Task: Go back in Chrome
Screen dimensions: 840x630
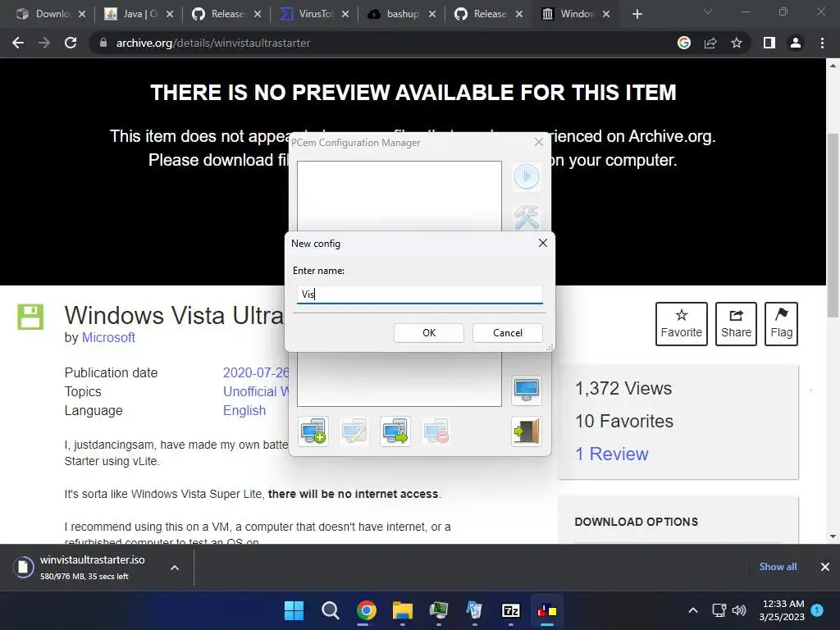Action: click(18, 43)
